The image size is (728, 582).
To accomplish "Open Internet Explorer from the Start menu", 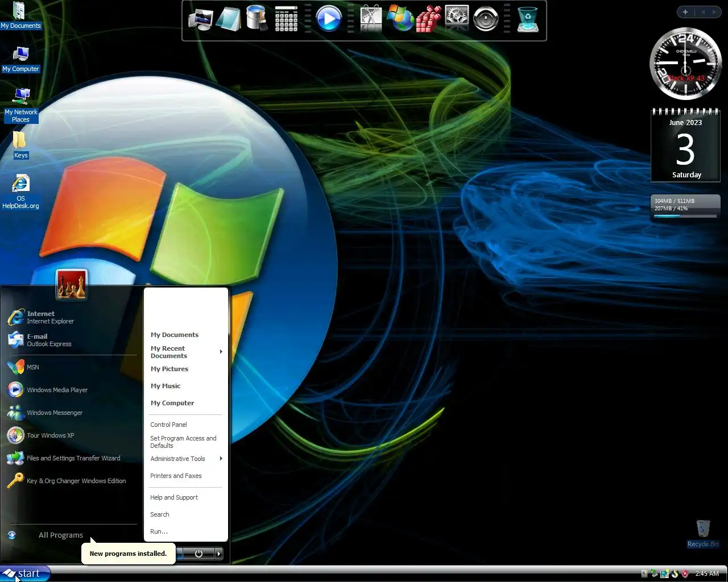I will 72,317.
